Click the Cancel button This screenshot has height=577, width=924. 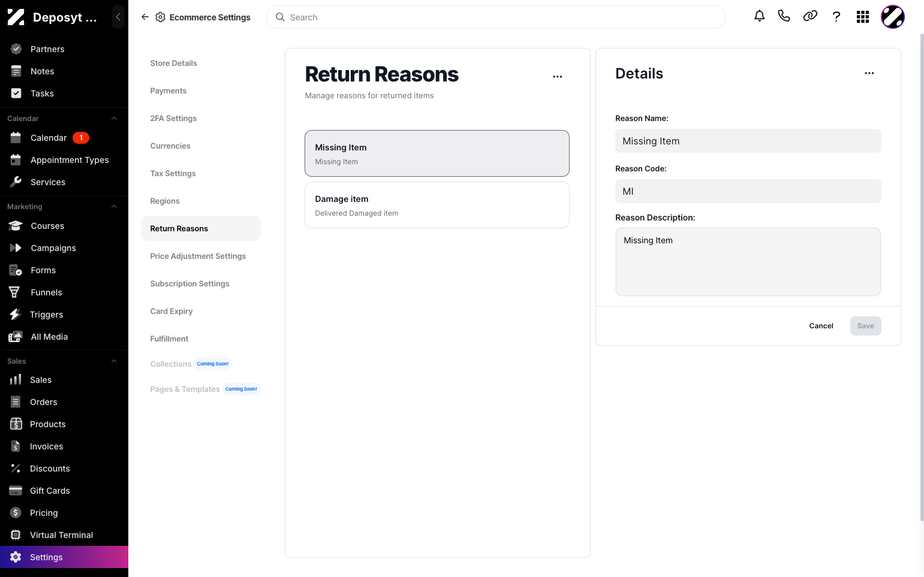821,326
